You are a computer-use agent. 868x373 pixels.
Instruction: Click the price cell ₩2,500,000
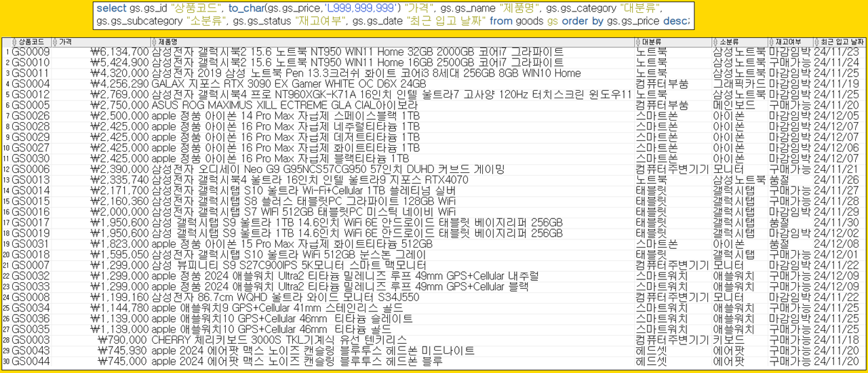119,116
